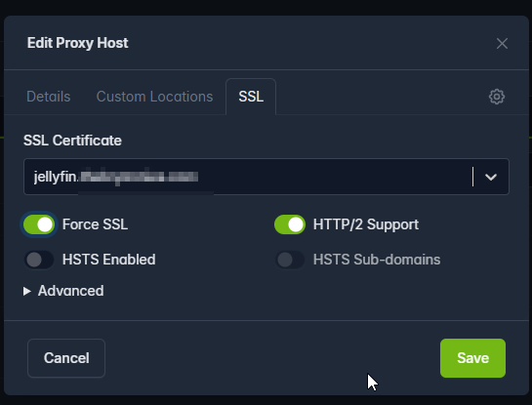Cancel editing the proxy host

66,358
